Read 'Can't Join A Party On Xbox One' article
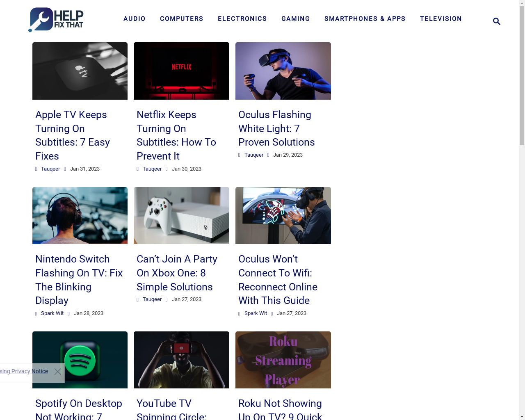The height and width of the screenshot is (420, 525). tap(177, 273)
